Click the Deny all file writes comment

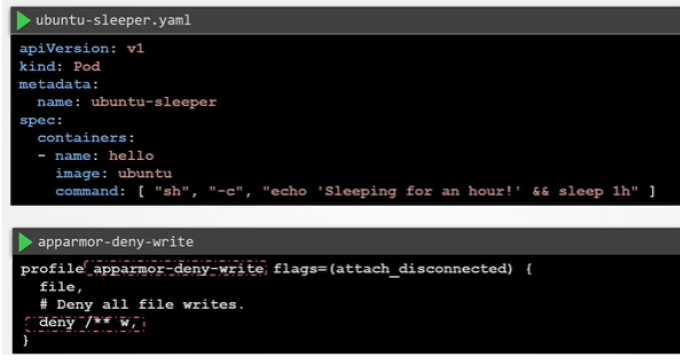[x=142, y=305]
